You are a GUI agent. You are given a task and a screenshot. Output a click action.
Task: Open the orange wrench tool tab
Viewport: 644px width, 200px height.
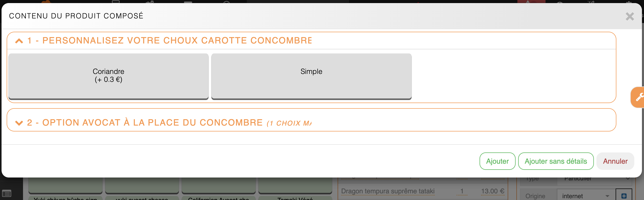pos(639,97)
